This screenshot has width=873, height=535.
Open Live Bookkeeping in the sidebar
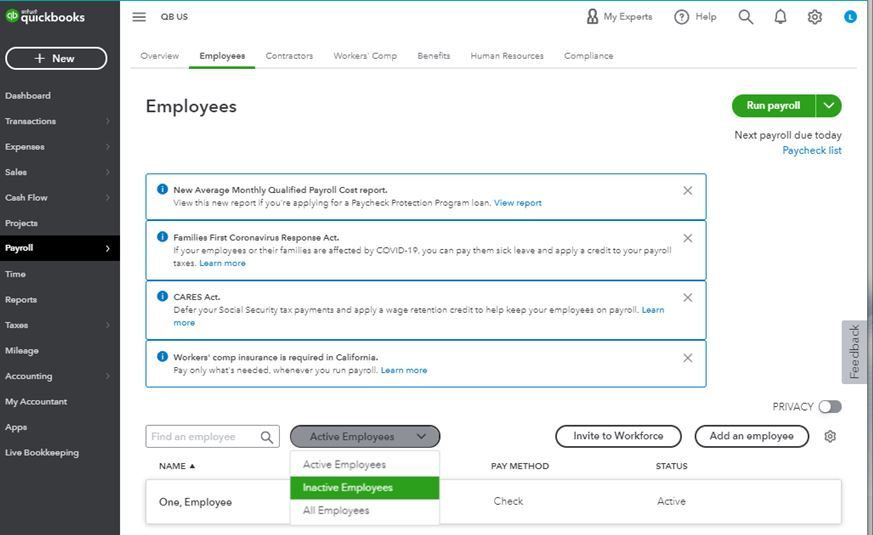pyautogui.click(x=42, y=453)
